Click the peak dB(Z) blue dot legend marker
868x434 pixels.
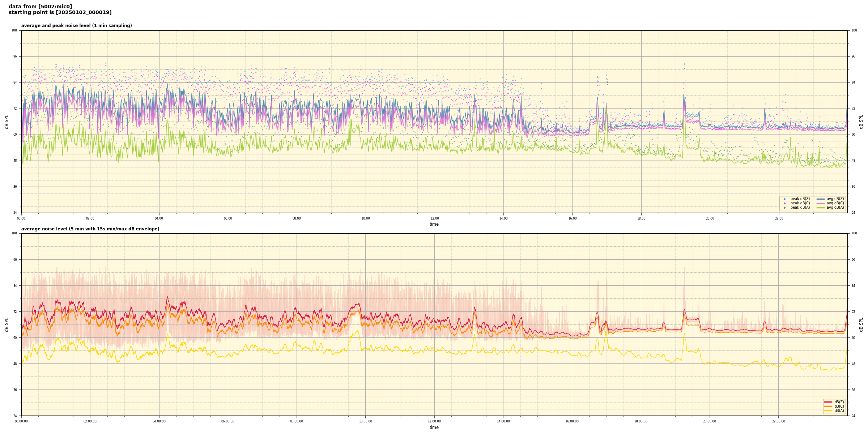[784, 199]
